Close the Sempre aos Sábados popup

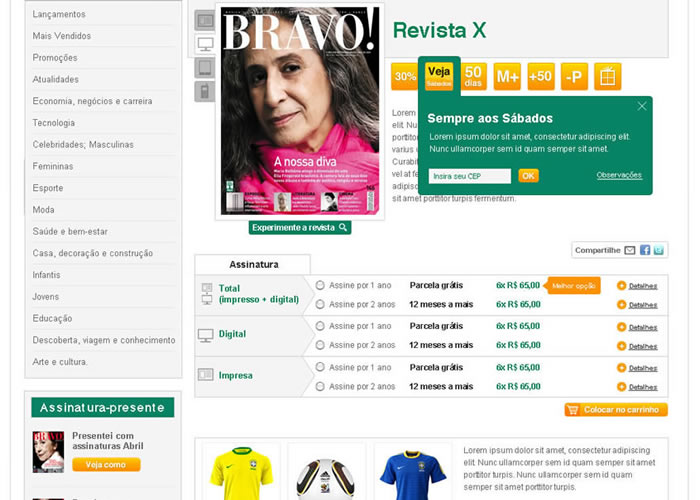pyautogui.click(x=642, y=106)
